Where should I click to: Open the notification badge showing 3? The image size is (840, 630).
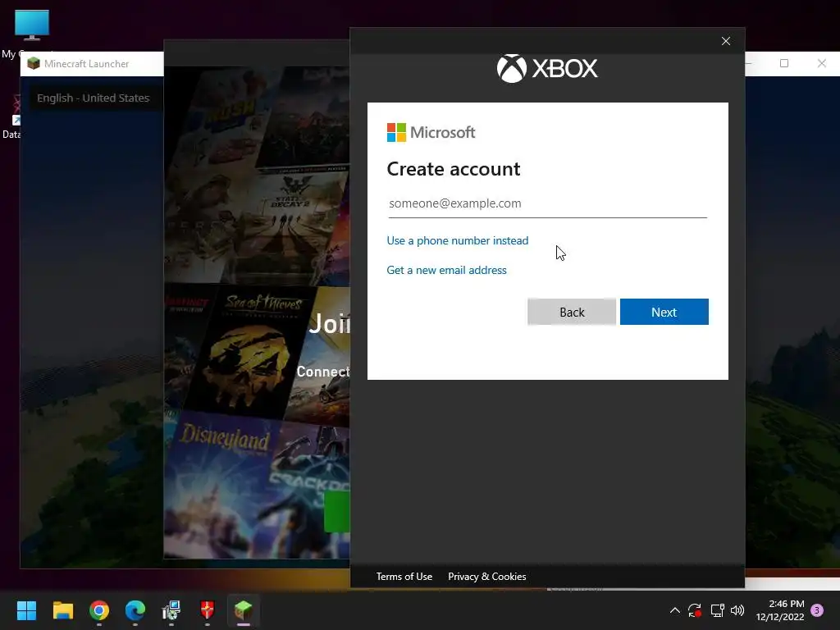coord(817,610)
